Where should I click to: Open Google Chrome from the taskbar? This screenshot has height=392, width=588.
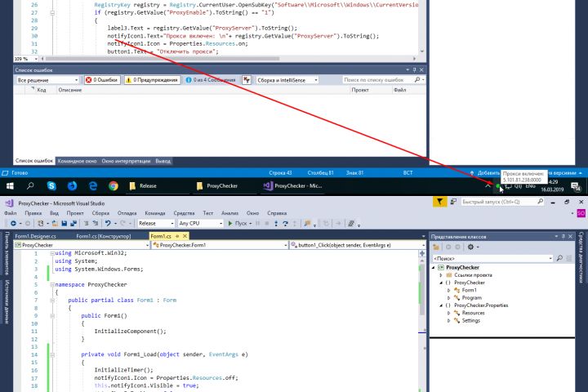click(x=114, y=185)
